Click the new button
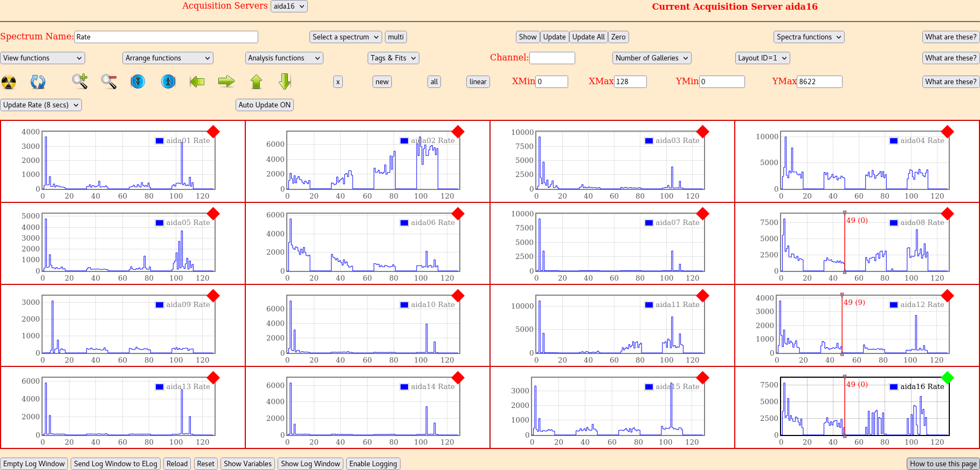Screen dimensions: 980x470 [x=382, y=81]
